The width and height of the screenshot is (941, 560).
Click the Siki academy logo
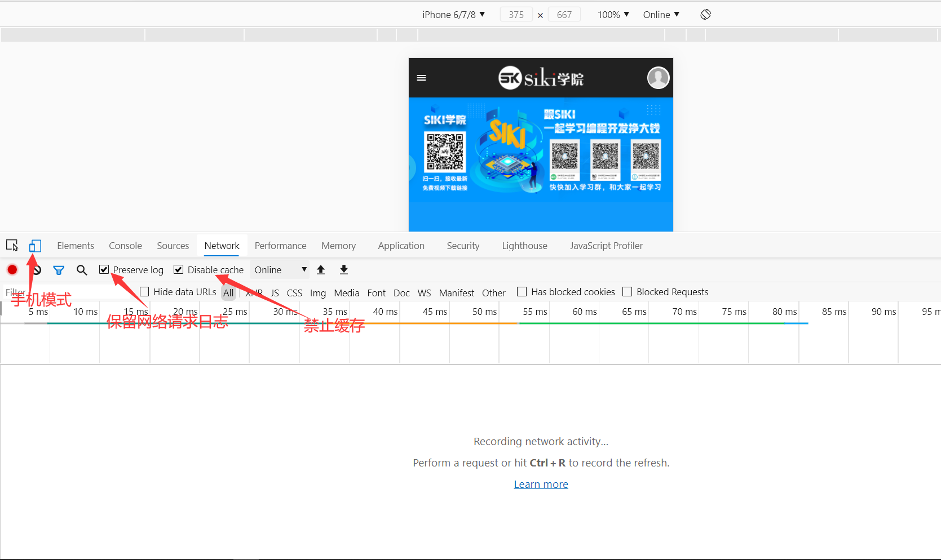[x=541, y=78]
